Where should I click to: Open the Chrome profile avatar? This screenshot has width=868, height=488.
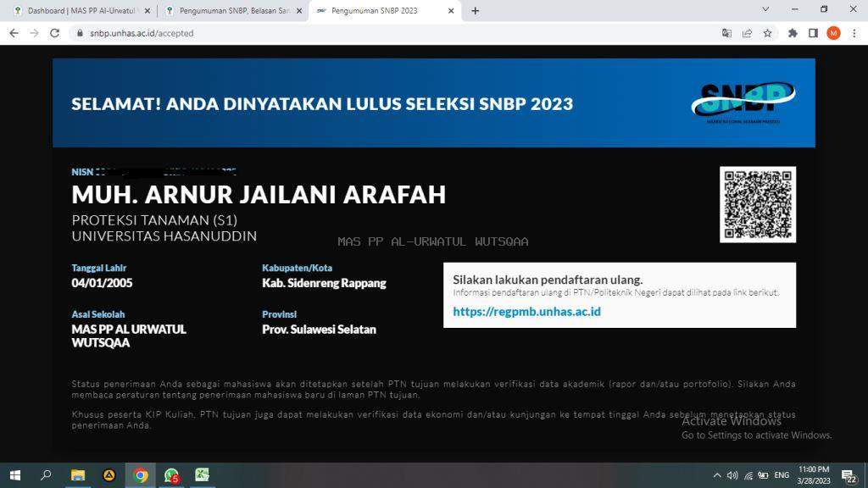tap(833, 33)
